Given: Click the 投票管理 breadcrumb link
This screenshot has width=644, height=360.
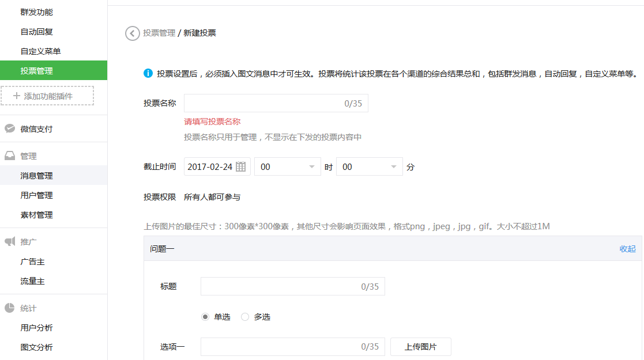Looking at the screenshot, I should coord(159,33).
